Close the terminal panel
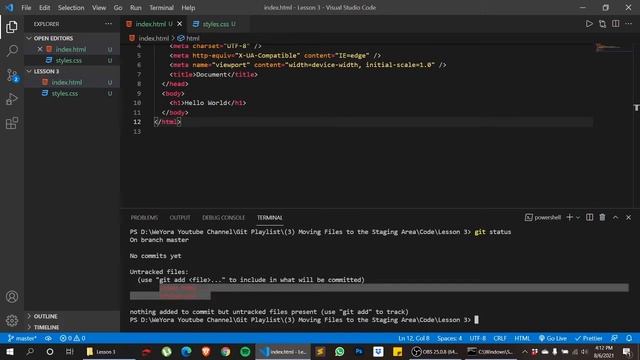This screenshot has height=360, width=640. click(x=629, y=217)
